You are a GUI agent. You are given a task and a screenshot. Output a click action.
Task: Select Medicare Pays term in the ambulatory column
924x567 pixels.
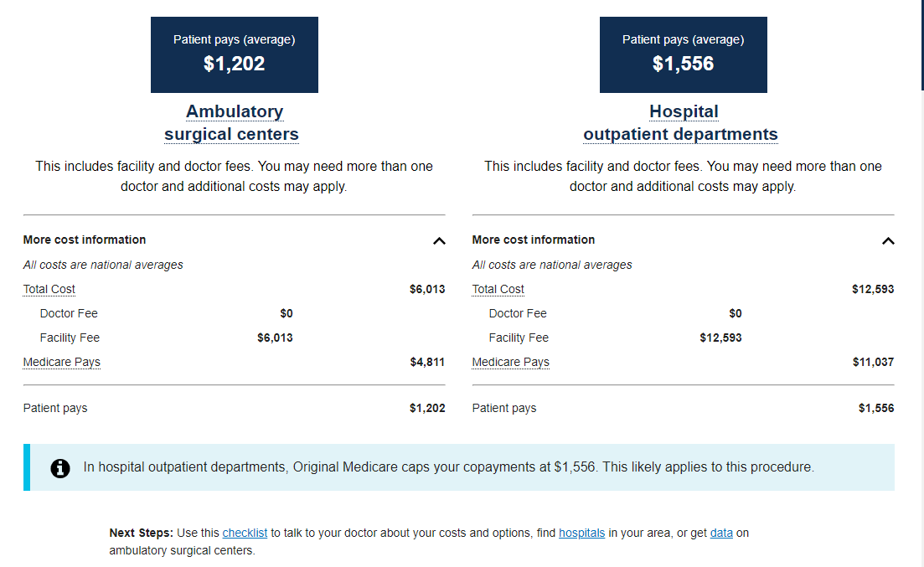tap(61, 362)
